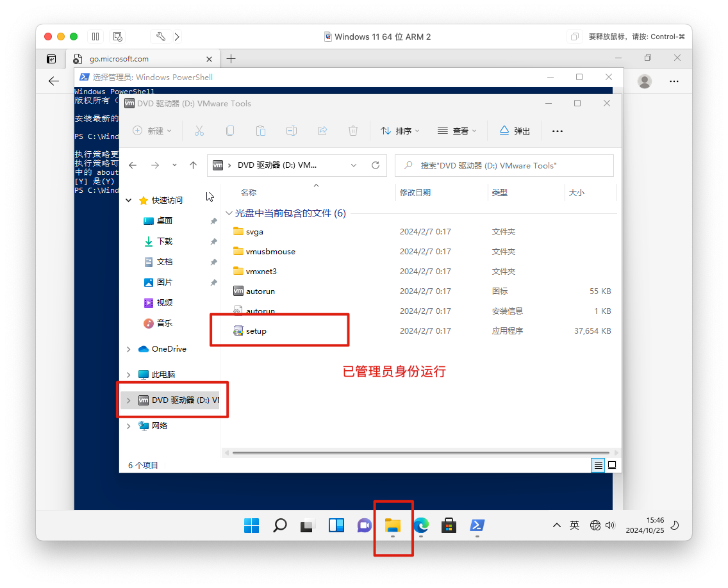Viewport: 728px width, 588px height.
Task: Open the 查看 (View) dropdown
Action: (457, 131)
